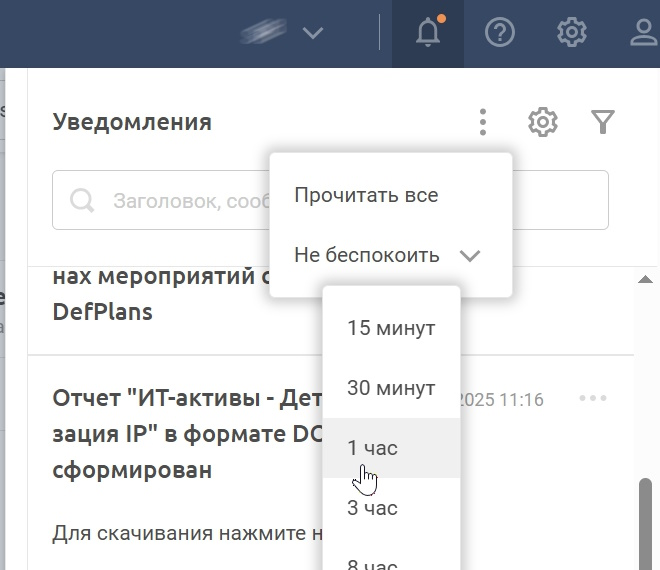This screenshot has height=570, width=660.
Task: Click the notifications bell icon
Action: 428,33
